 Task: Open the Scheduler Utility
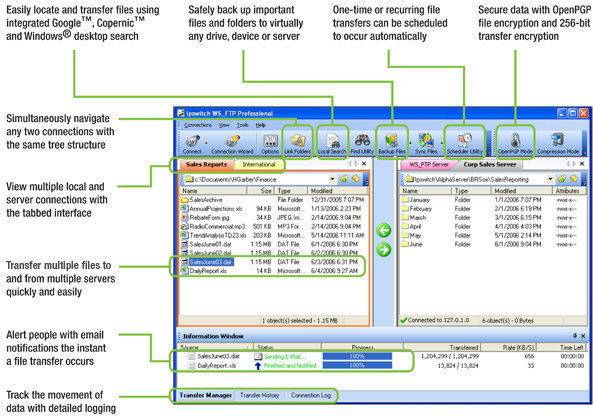coord(465,144)
